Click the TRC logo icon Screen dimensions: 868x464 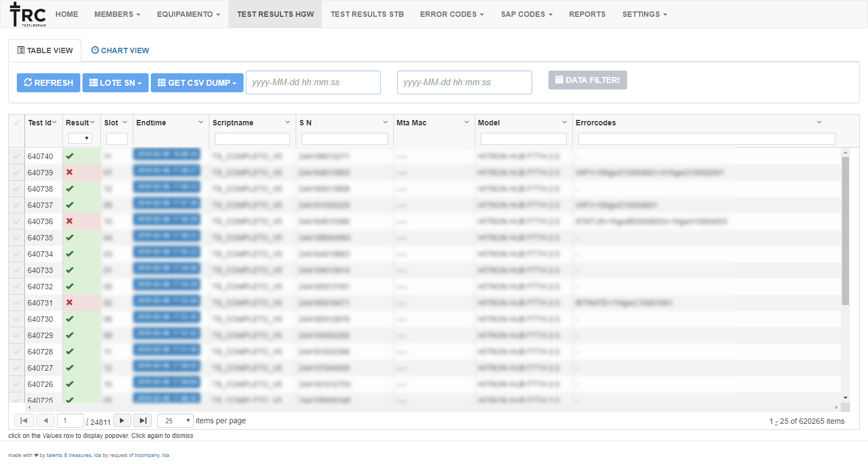[x=28, y=15]
